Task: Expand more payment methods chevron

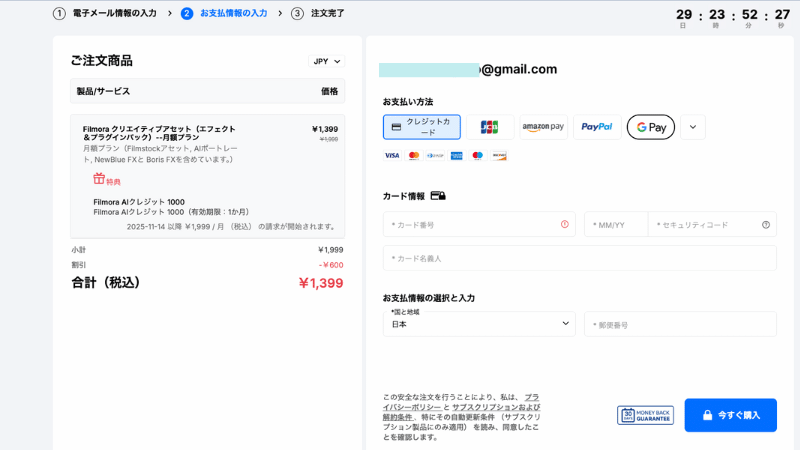Action: 693,127
